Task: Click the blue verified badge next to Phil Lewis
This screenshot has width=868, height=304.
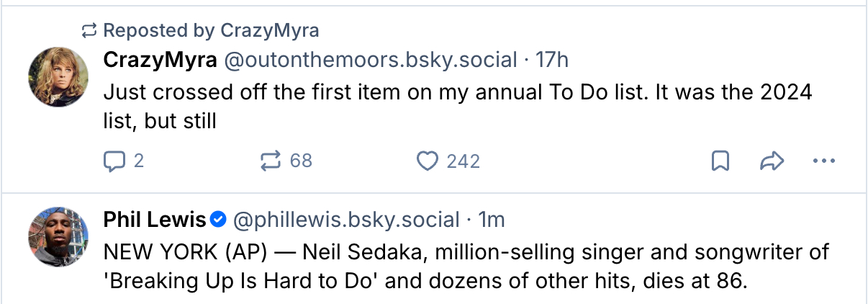Action: coord(220,219)
